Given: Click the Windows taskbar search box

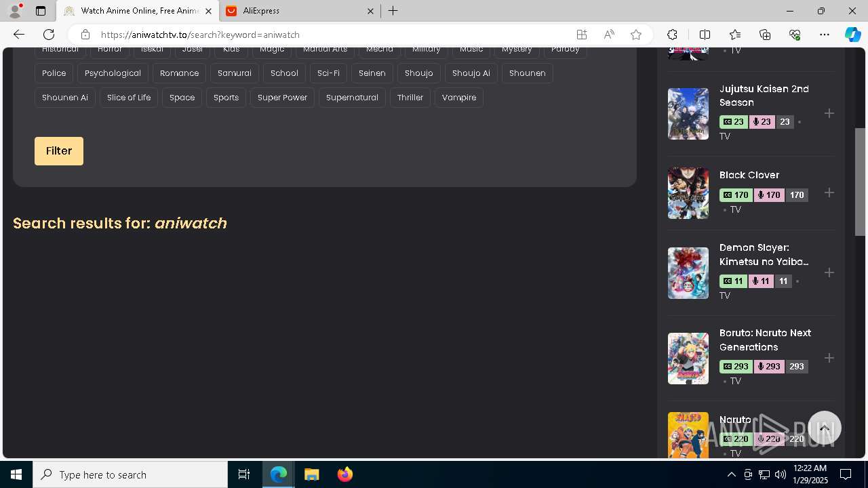Looking at the screenshot, I should [x=130, y=474].
